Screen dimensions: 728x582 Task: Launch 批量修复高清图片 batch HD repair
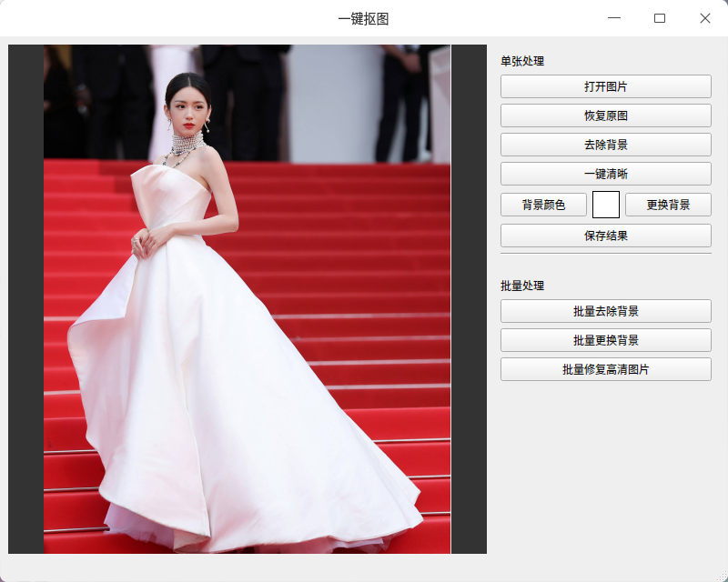[x=605, y=369]
